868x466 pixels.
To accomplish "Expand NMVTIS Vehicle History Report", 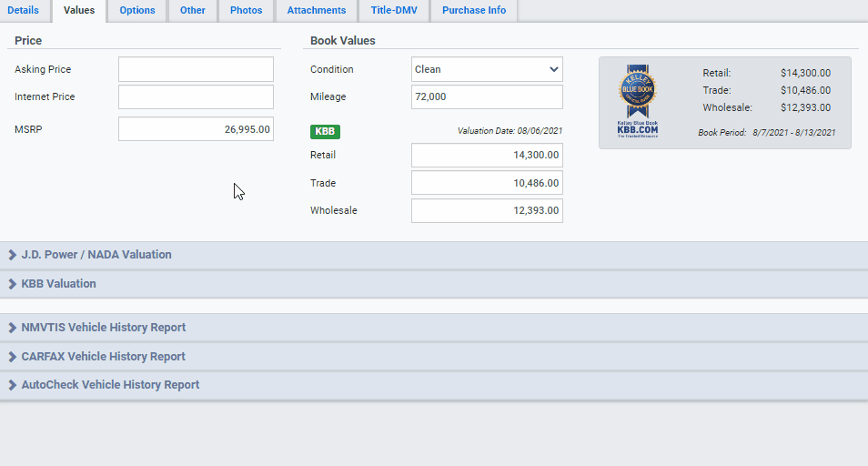I will (x=103, y=328).
